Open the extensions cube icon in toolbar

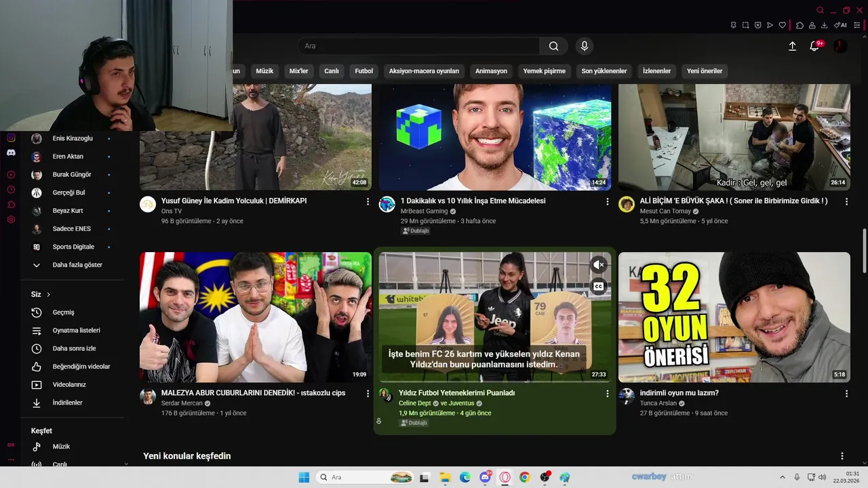800,25
